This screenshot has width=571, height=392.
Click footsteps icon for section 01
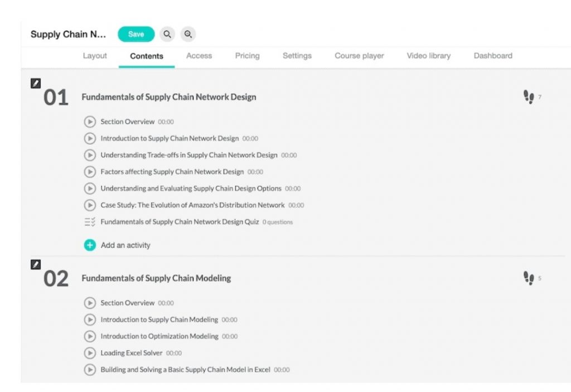[x=529, y=97]
